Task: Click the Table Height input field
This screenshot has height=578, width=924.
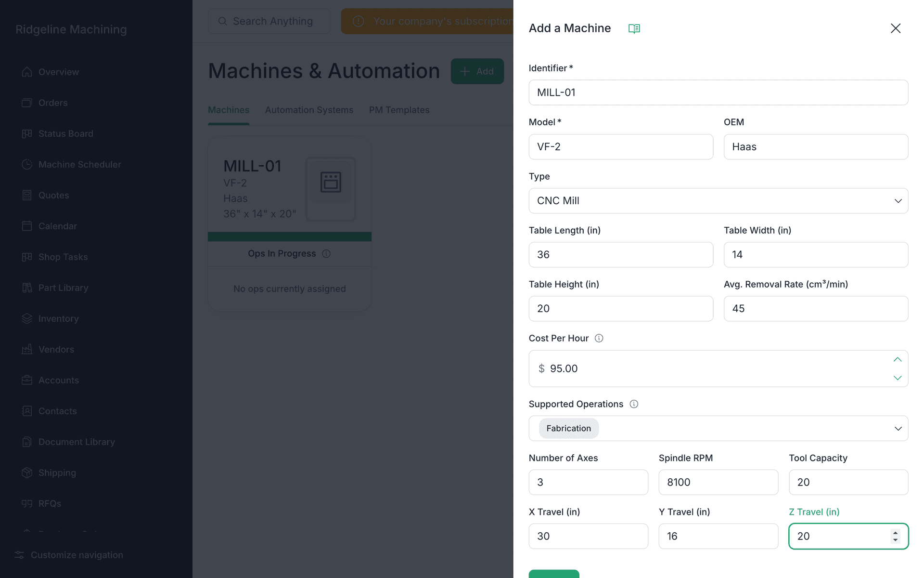Action: pos(621,309)
